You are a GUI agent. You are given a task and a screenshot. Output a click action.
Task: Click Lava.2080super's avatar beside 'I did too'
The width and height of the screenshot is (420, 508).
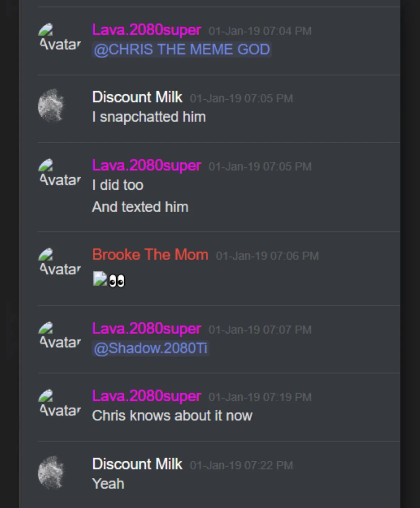(x=59, y=173)
